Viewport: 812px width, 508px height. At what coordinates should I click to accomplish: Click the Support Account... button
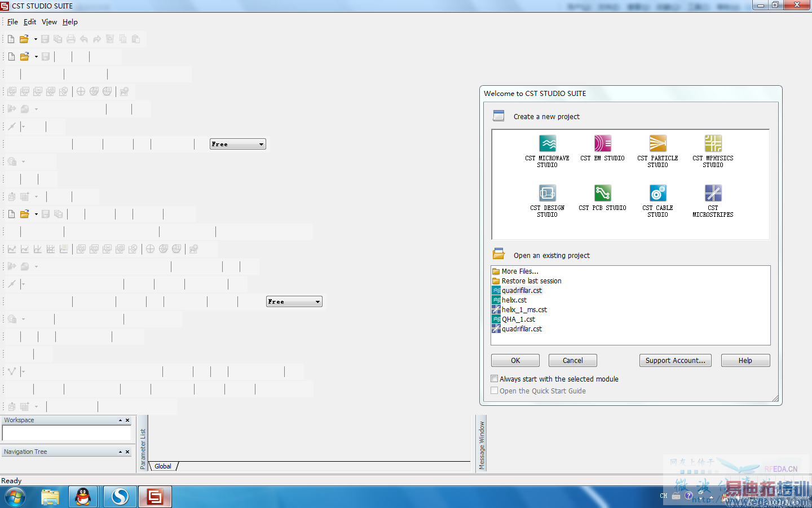(676, 361)
